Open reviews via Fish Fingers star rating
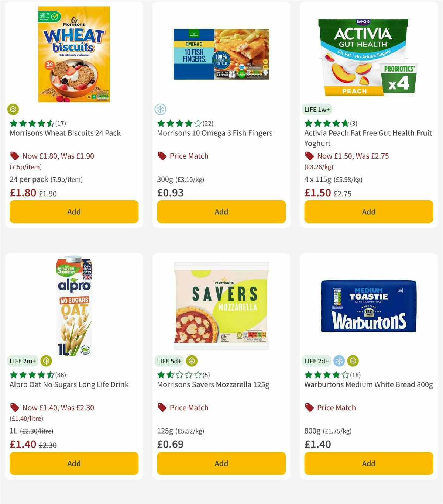 pyautogui.click(x=176, y=123)
